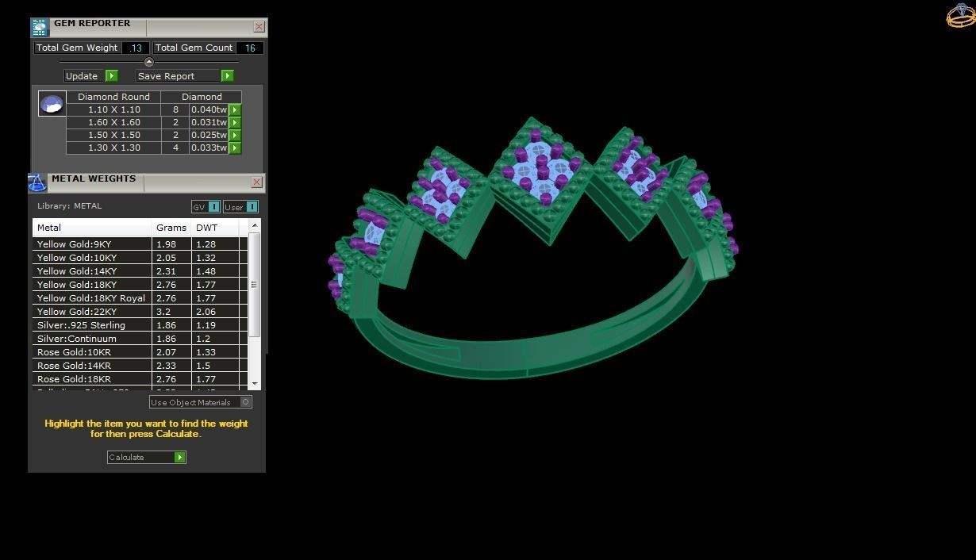The width and height of the screenshot is (976, 560).
Task: Click the 1.50 X 1.50 size cell
Action: tap(113, 136)
